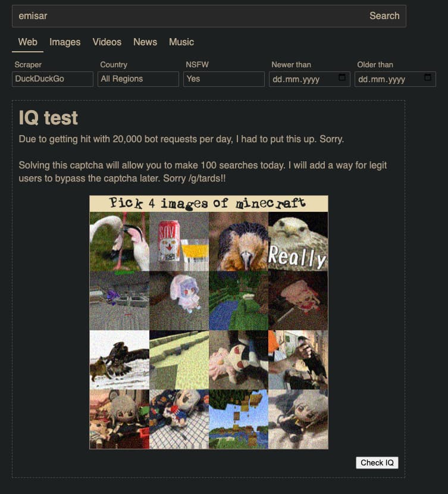
Task: Pick the soda can and juice image
Action: 179,241
